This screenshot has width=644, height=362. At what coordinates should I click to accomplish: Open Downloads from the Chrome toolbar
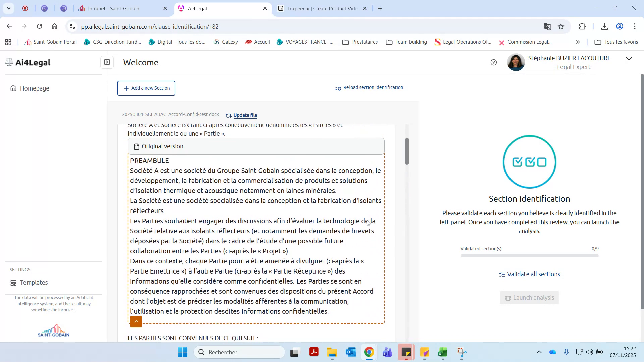(x=604, y=26)
